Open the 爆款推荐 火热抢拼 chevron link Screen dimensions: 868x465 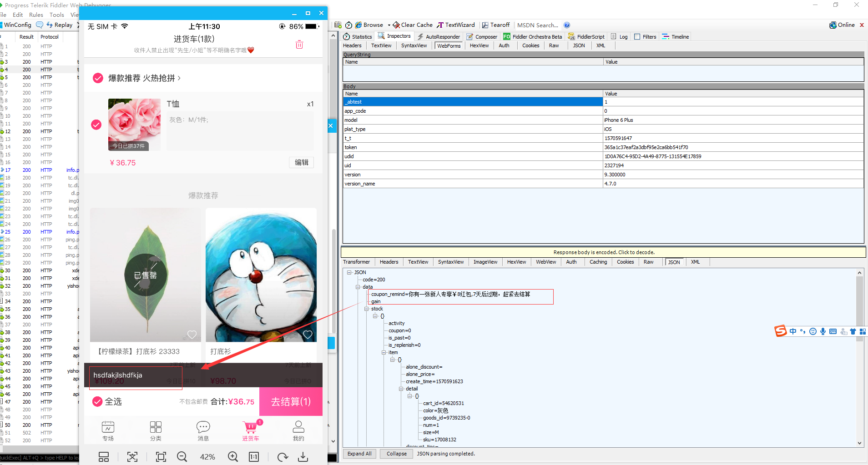coord(179,78)
